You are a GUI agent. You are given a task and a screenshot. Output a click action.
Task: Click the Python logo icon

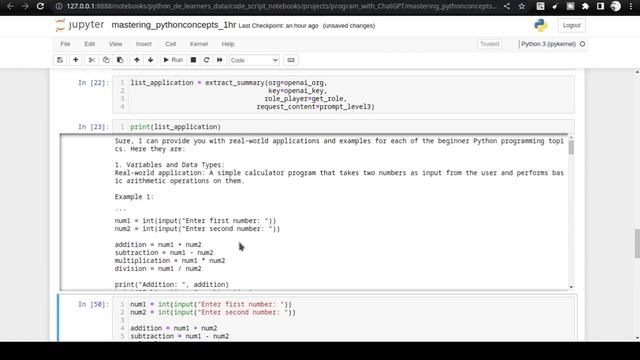[541, 25]
